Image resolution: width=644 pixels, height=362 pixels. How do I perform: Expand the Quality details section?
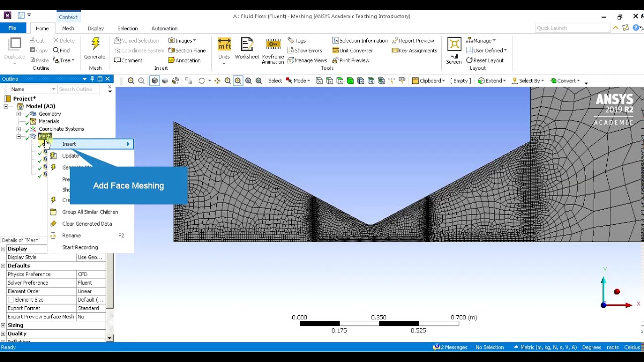click(3, 334)
